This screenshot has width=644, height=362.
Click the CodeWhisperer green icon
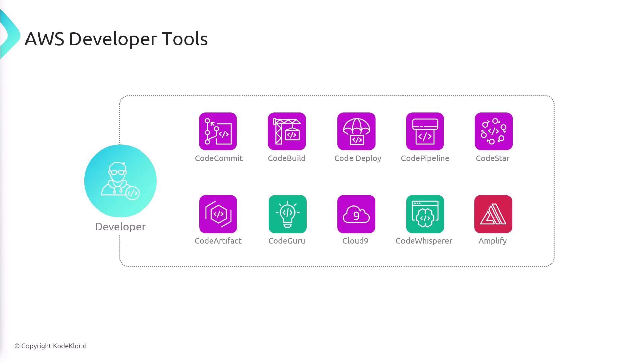tap(425, 214)
